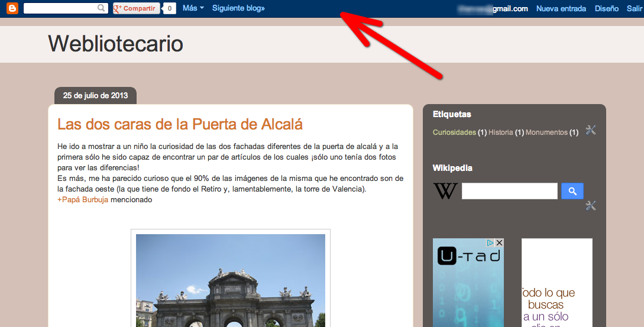
Task: Click the Google+ Compartir button
Action: [137, 8]
